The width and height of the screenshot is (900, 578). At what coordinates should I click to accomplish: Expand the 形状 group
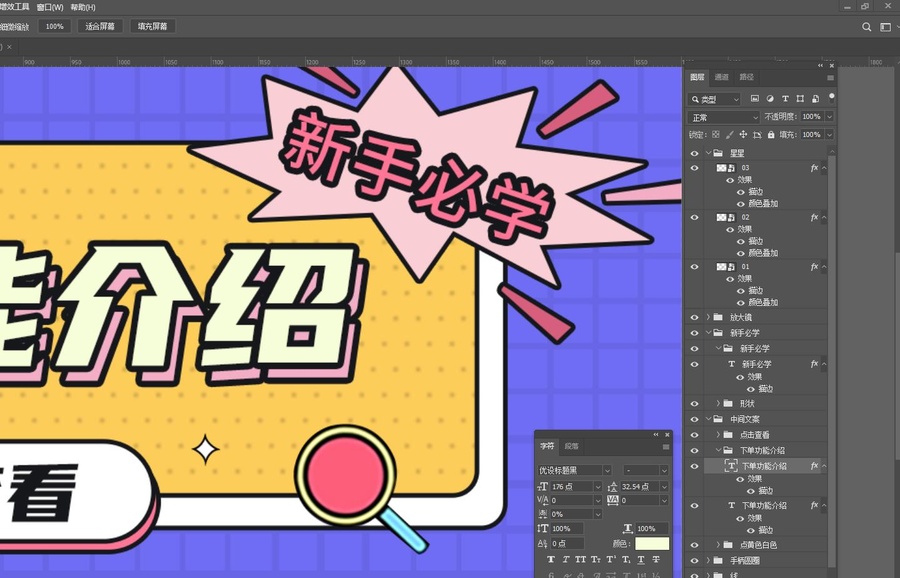[718, 404]
